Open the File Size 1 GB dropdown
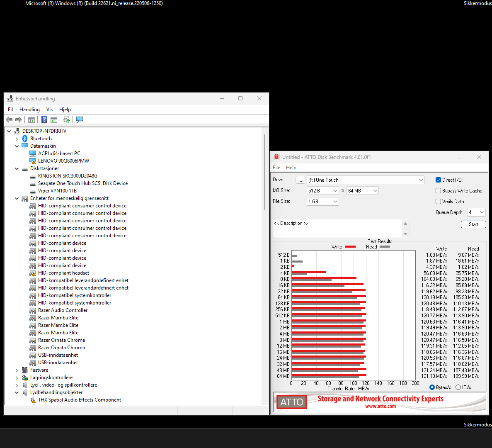 coord(322,201)
